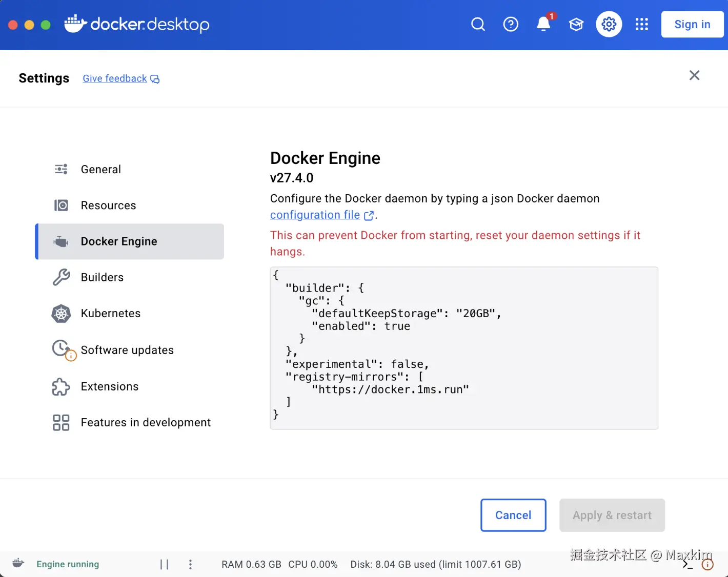
Task: Open the search magnifier icon
Action: pyautogui.click(x=478, y=24)
